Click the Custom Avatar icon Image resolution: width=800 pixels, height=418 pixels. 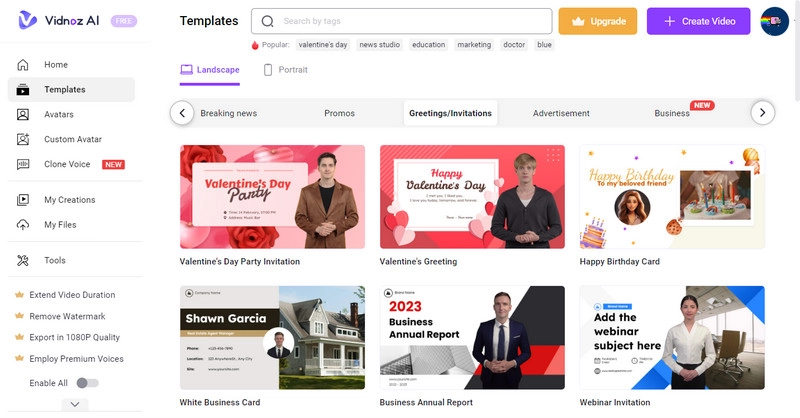click(23, 139)
